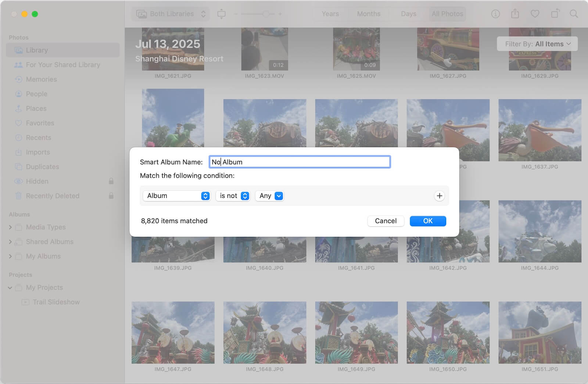588x384 pixels.
Task: Open Filter By All Items dropdown
Action: point(537,44)
